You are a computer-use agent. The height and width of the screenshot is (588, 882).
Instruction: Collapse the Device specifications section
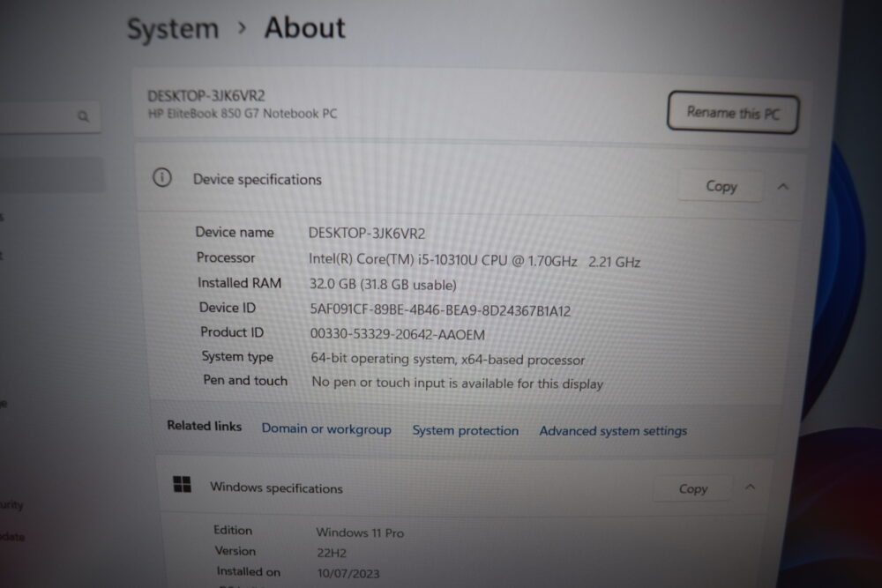pos(782,187)
